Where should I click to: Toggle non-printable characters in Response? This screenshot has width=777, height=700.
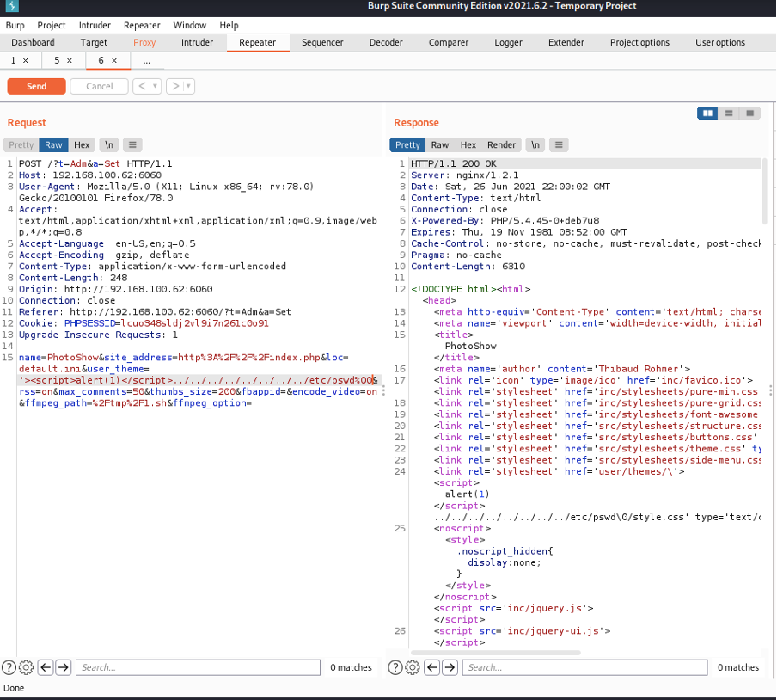tap(535, 144)
